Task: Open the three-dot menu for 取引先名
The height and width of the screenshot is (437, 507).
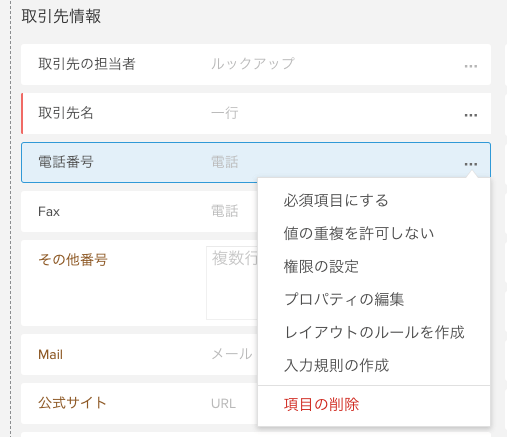Action: (x=471, y=115)
